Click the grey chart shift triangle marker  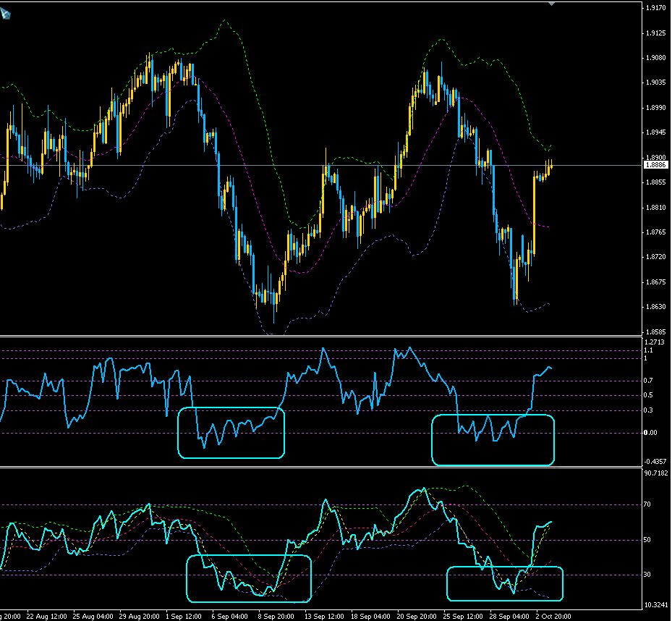pos(552,4)
